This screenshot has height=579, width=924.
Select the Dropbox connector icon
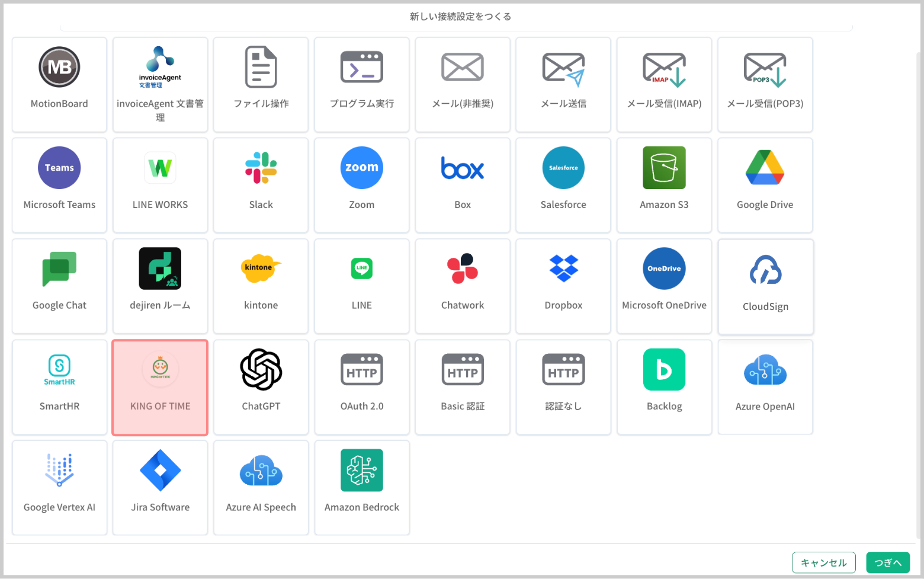tap(563, 268)
